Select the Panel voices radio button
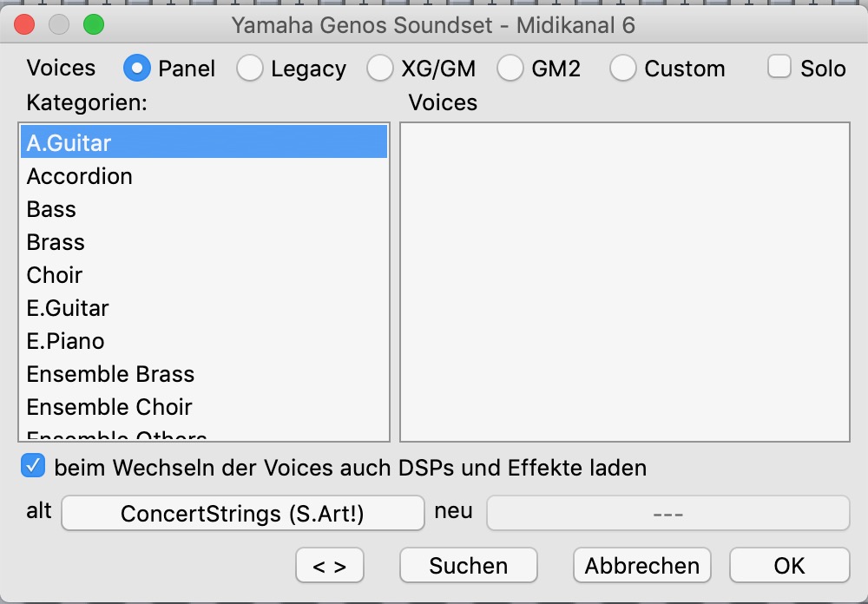This screenshot has width=868, height=604. [x=137, y=68]
